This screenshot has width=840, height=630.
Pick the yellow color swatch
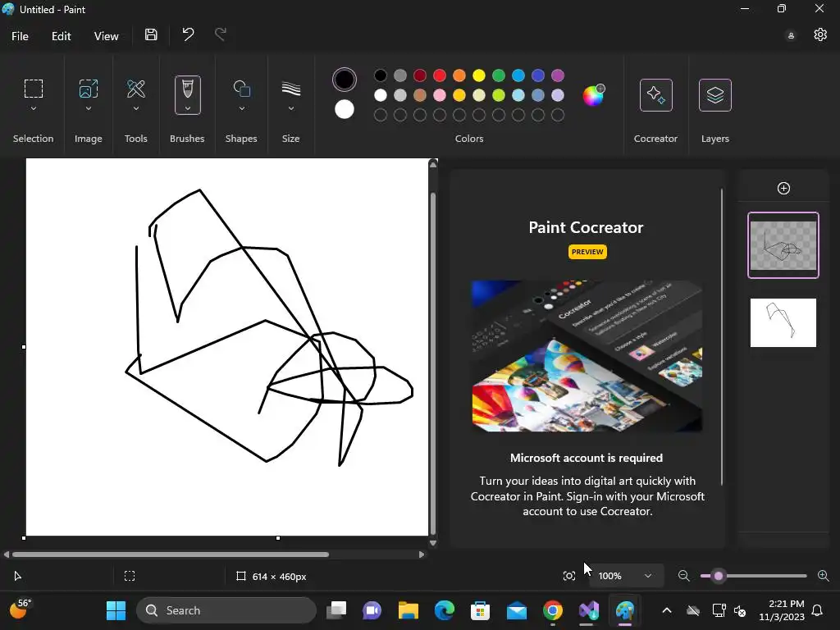coord(479,75)
